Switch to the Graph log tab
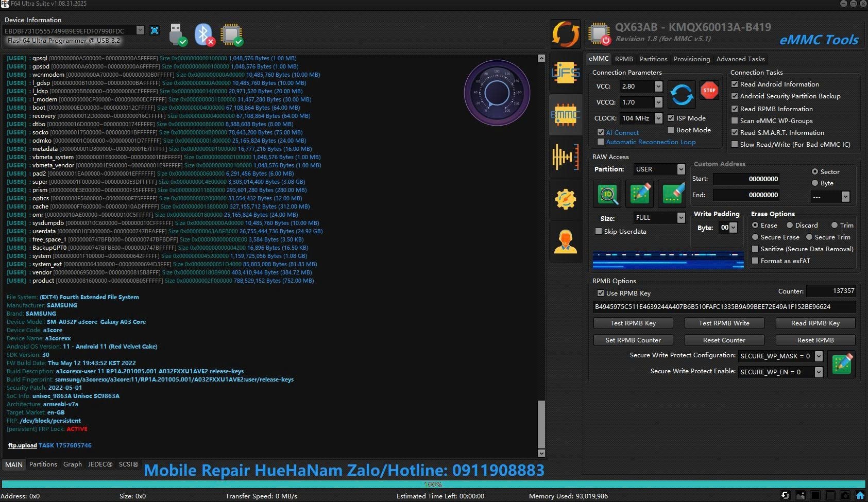Screen dimensions: 868x502 73,464
